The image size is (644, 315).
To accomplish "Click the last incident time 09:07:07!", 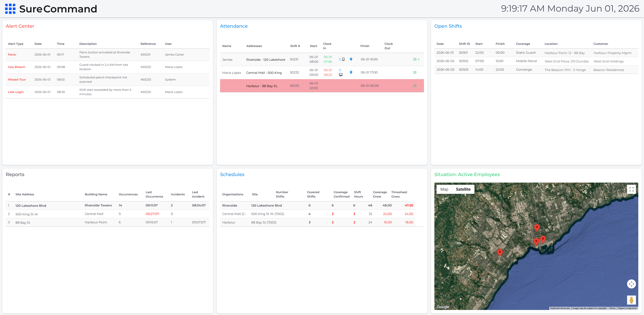I will 199,222.
